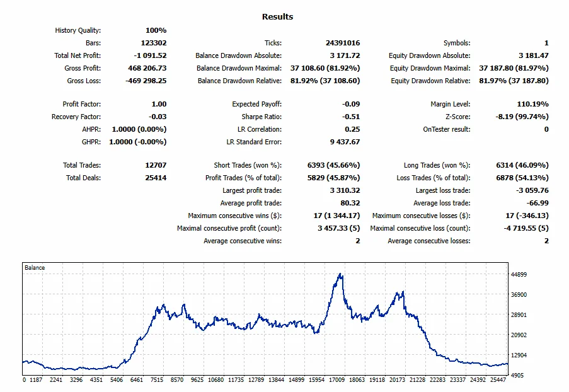Click the 25447 x-axis label
The width and height of the screenshot is (569, 392).
(x=498, y=380)
